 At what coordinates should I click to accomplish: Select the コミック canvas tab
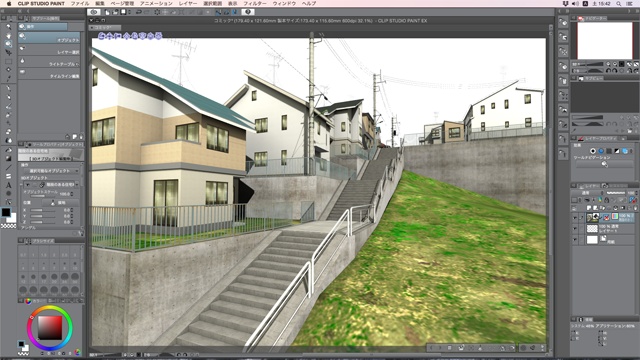(105, 28)
